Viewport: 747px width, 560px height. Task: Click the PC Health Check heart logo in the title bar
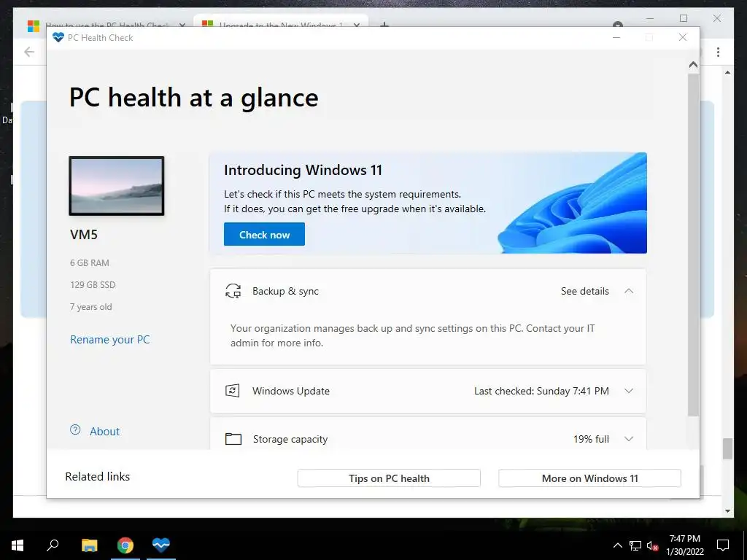[58, 38]
